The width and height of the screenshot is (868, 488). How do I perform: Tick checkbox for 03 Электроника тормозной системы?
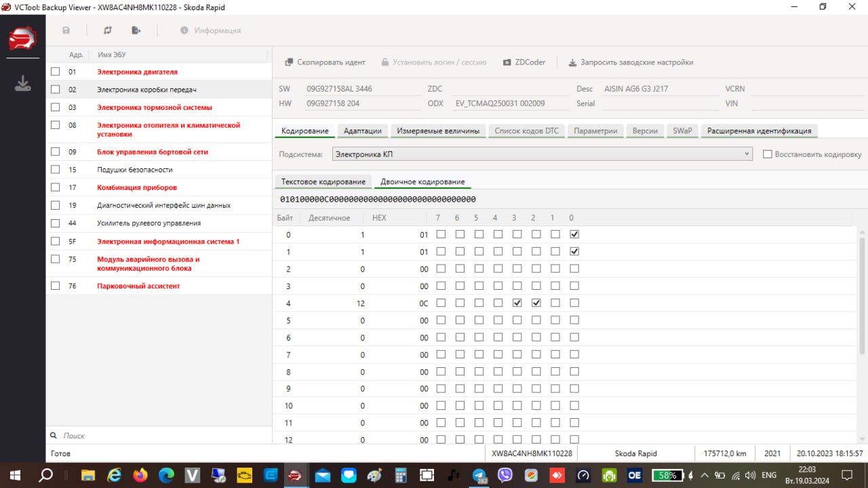coord(56,107)
